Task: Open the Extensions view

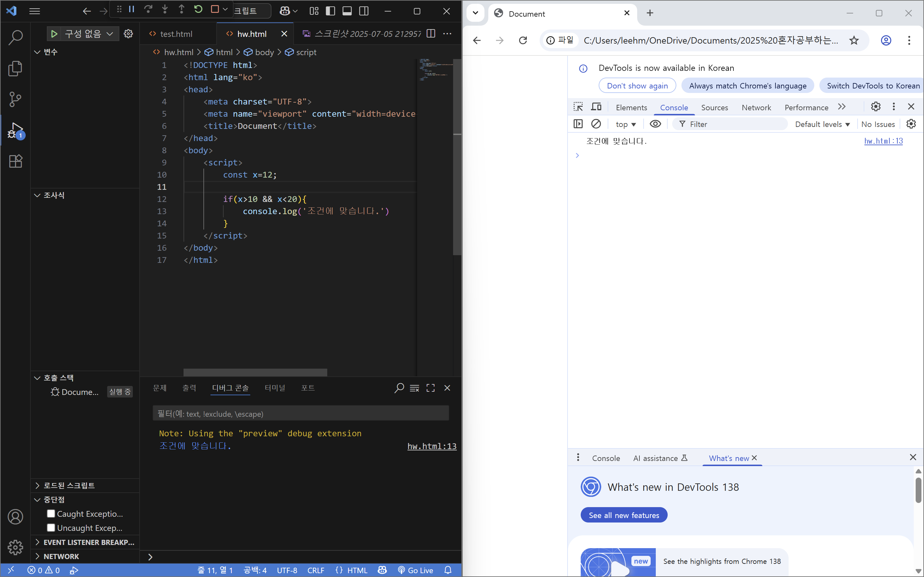Action: click(x=15, y=161)
